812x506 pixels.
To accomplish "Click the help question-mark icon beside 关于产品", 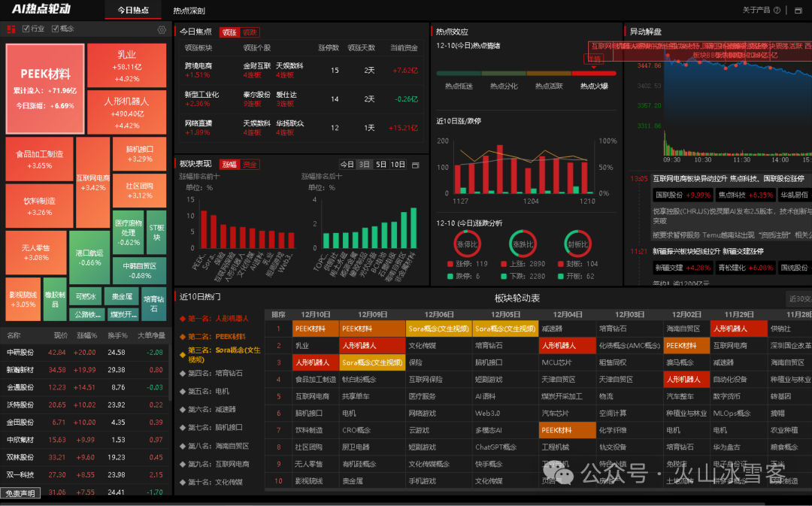I will pyautogui.click(x=777, y=10).
